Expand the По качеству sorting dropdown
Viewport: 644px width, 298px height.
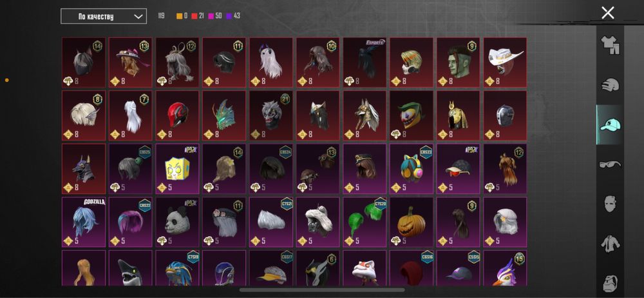point(104,16)
